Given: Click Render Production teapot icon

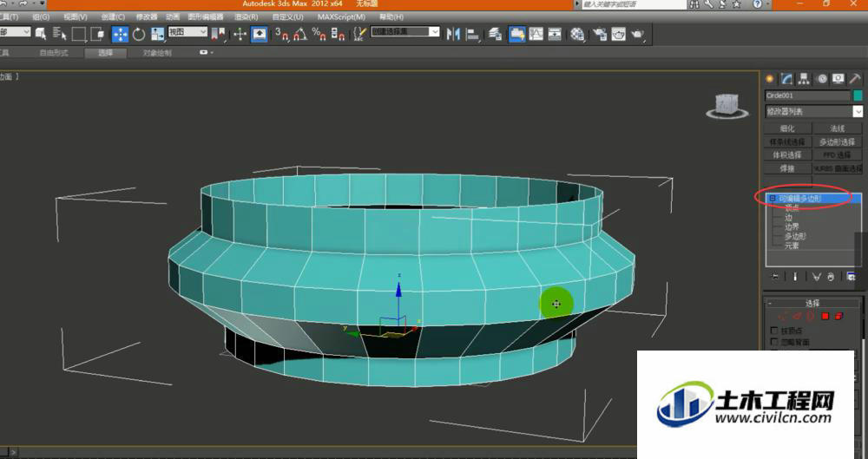Looking at the screenshot, I should coord(638,35).
